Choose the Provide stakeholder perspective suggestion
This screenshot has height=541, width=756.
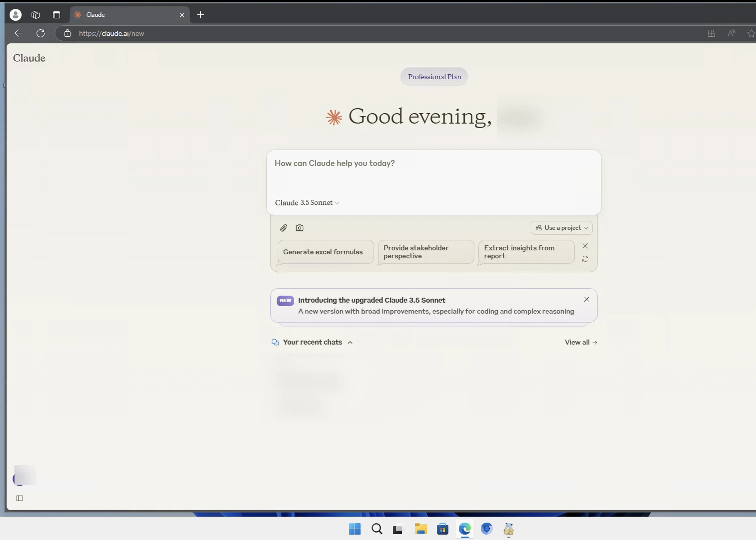pyautogui.click(x=426, y=252)
